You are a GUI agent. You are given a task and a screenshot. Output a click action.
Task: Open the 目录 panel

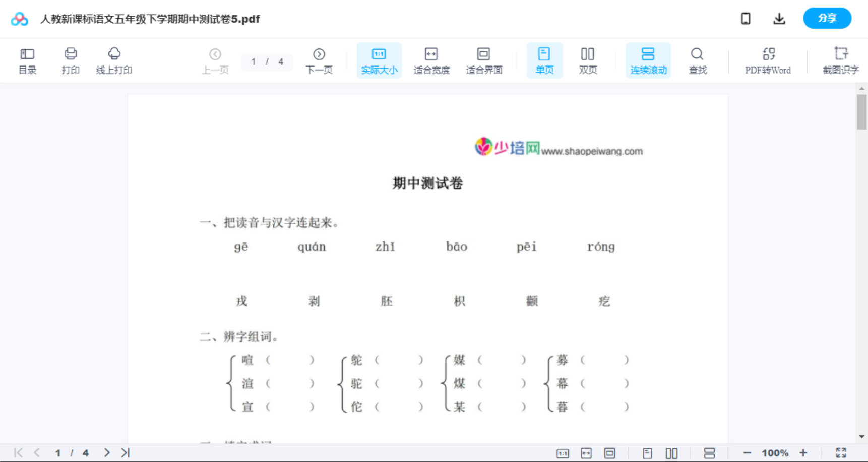(27, 60)
